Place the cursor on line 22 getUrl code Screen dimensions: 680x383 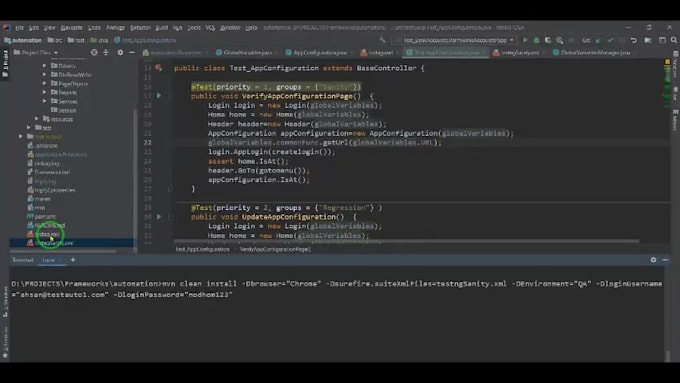click(324, 142)
